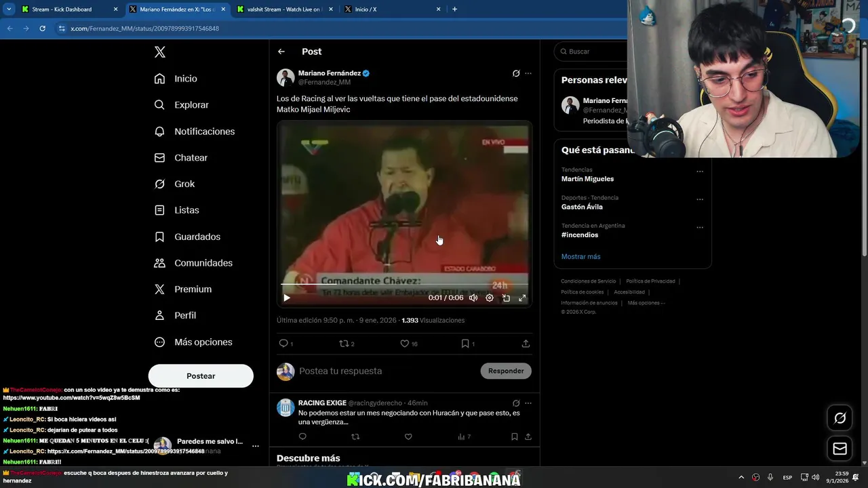Viewport: 868px width, 488px height.
Task: Mute the video with the speaker icon
Action: (473, 298)
